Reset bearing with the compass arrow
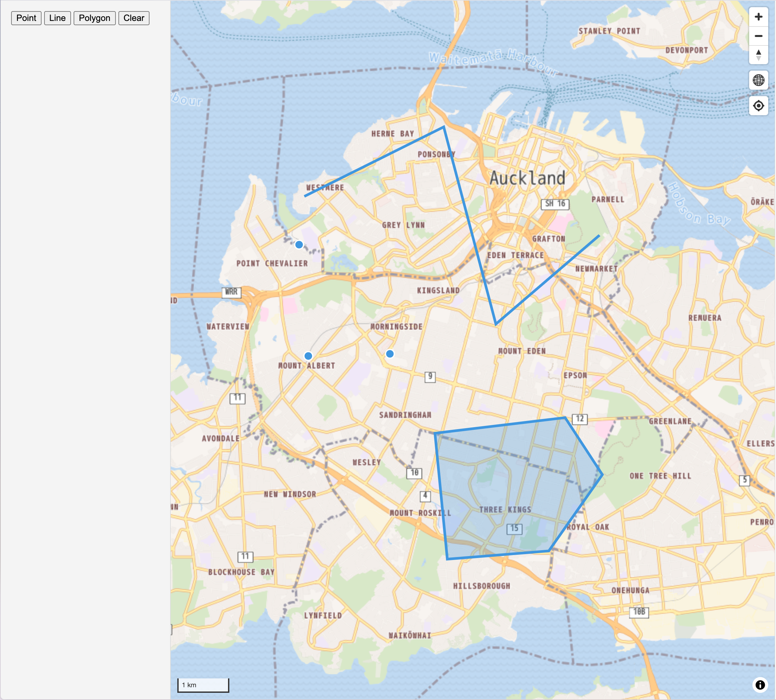 click(758, 55)
